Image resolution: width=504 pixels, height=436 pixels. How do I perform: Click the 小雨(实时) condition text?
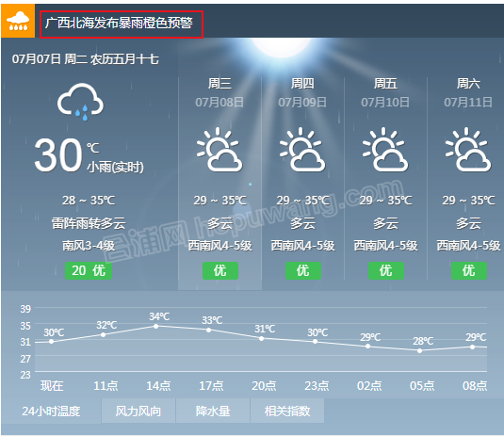115,167
